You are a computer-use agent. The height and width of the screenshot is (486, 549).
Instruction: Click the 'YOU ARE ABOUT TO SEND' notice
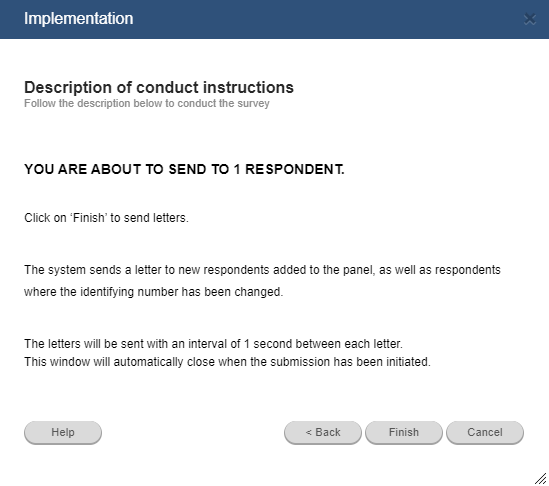(184, 169)
